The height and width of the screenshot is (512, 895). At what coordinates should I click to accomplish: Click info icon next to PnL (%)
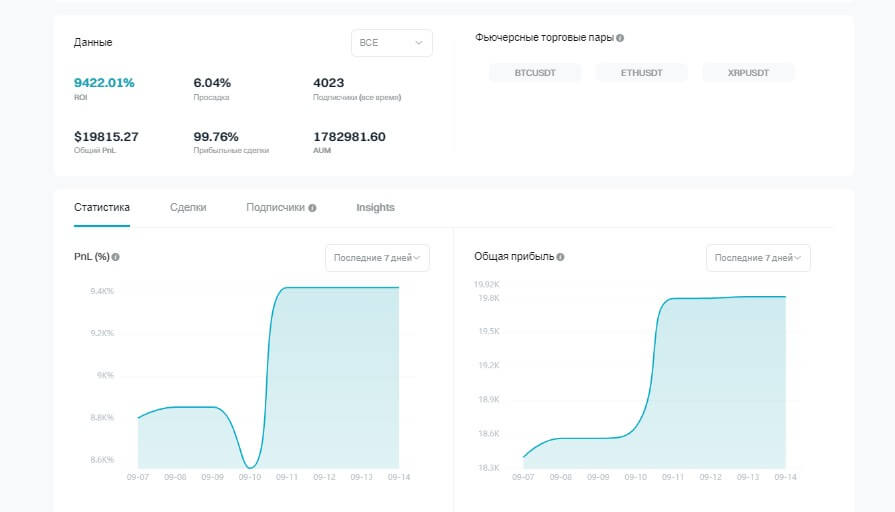click(116, 257)
